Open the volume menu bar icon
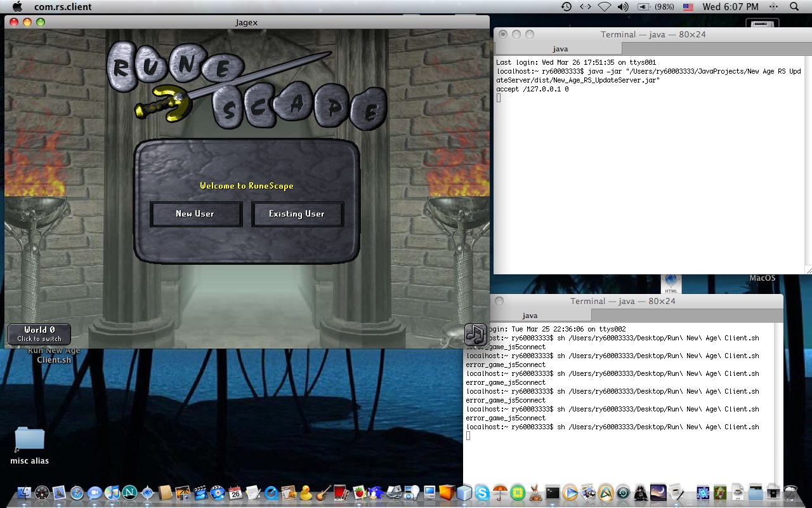The width and height of the screenshot is (812, 508). click(x=623, y=7)
